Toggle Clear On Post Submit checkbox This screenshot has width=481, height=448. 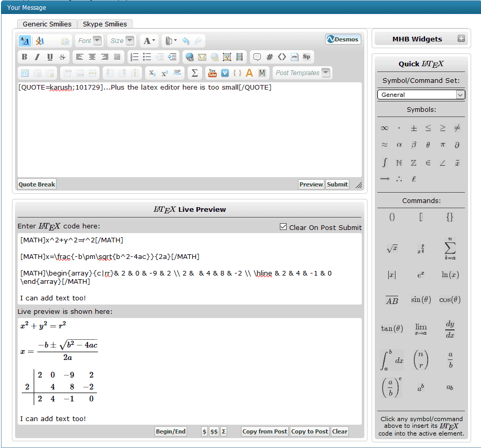283,227
